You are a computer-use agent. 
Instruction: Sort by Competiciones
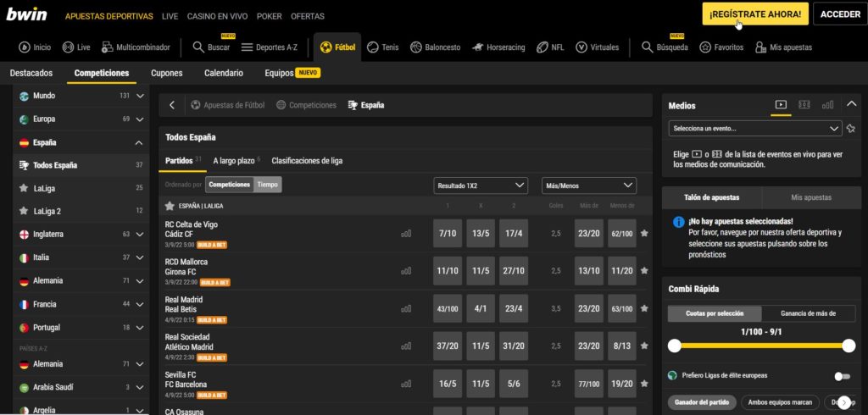[229, 185]
